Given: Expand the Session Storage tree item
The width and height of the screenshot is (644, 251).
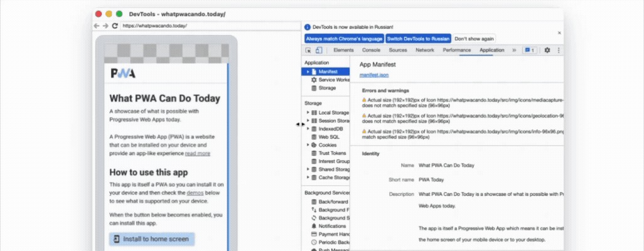Looking at the screenshot, I should point(308,120).
